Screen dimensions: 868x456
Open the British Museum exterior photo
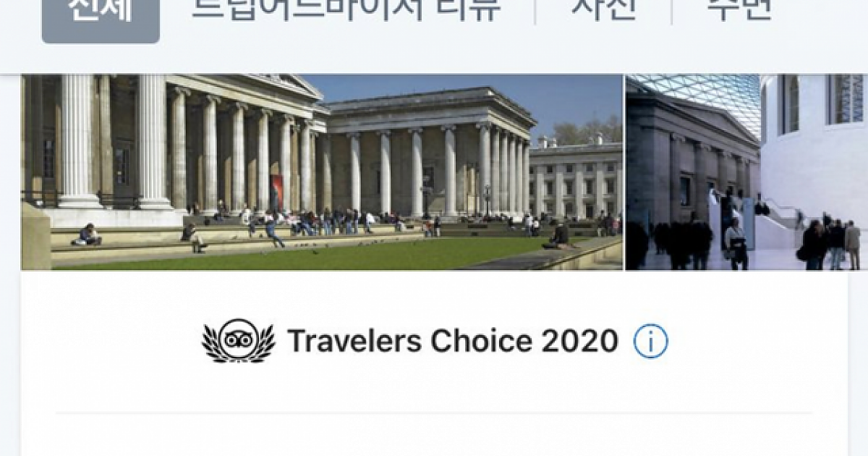[322, 172]
